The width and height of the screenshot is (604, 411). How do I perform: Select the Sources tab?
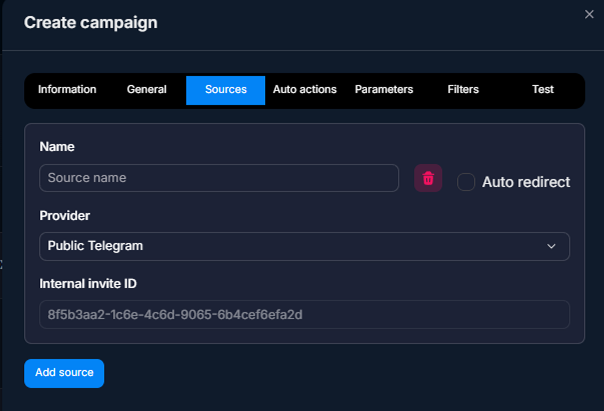(x=225, y=90)
